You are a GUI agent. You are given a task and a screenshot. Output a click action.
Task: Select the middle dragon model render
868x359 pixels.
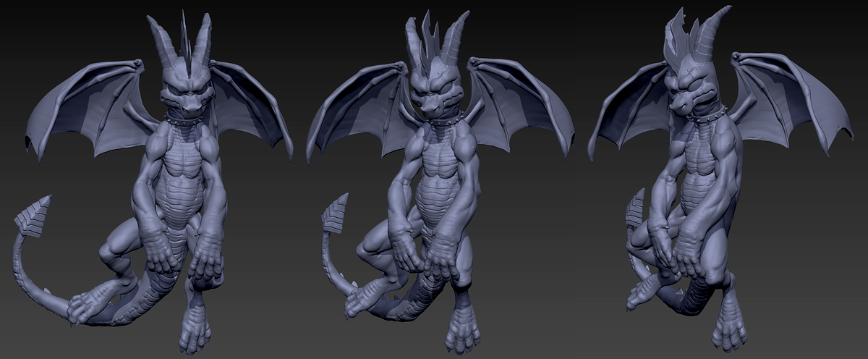tap(440, 182)
